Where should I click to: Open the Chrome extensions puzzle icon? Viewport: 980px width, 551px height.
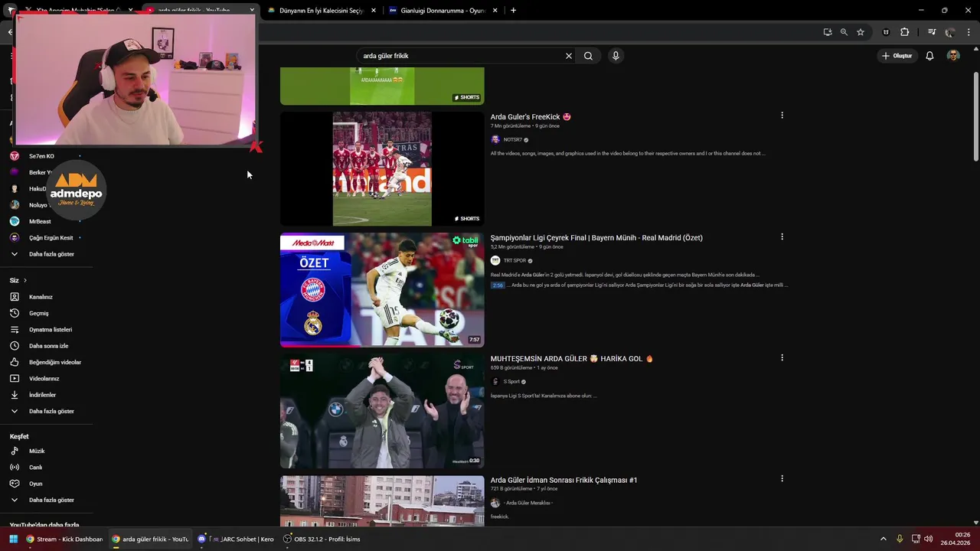904,32
